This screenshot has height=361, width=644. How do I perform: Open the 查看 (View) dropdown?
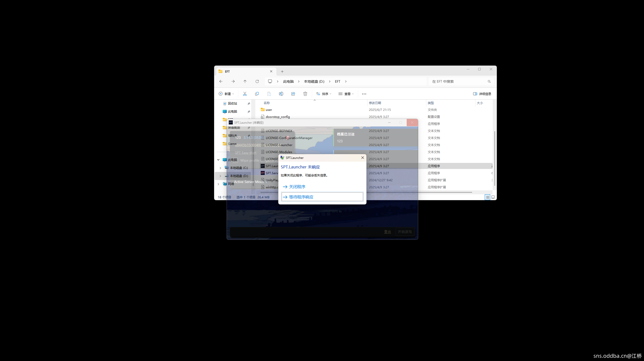346,94
